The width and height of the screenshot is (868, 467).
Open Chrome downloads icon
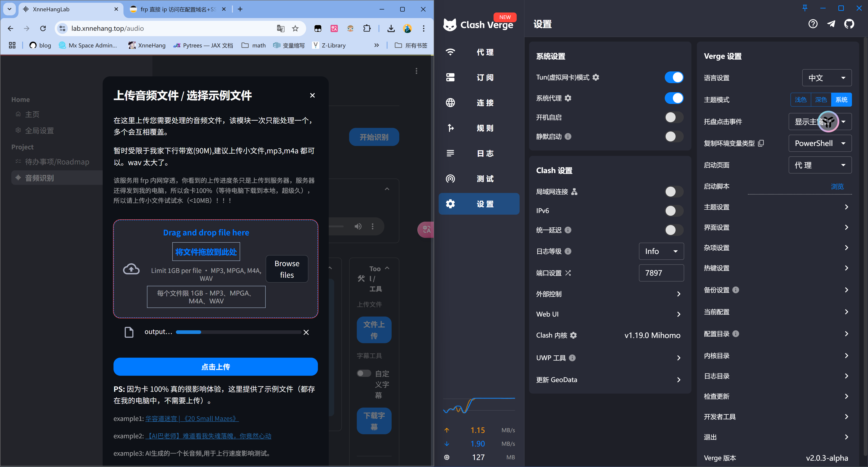pos(391,29)
